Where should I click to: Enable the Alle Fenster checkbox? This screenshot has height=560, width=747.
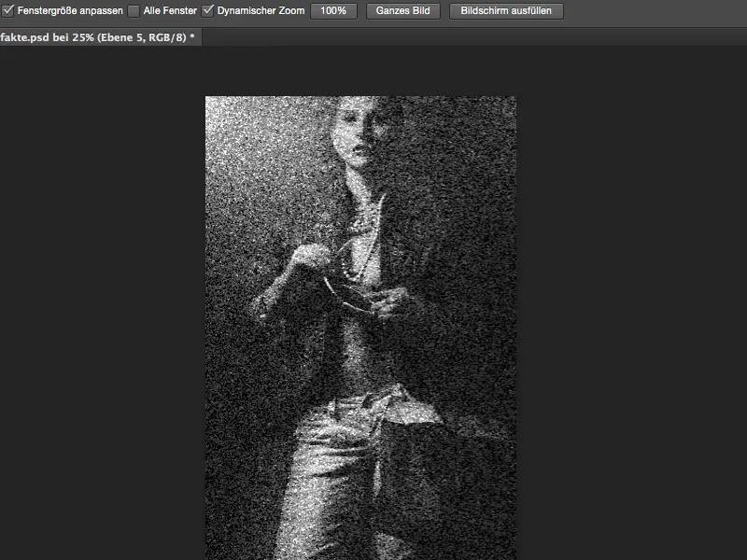click(x=134, y=10)
